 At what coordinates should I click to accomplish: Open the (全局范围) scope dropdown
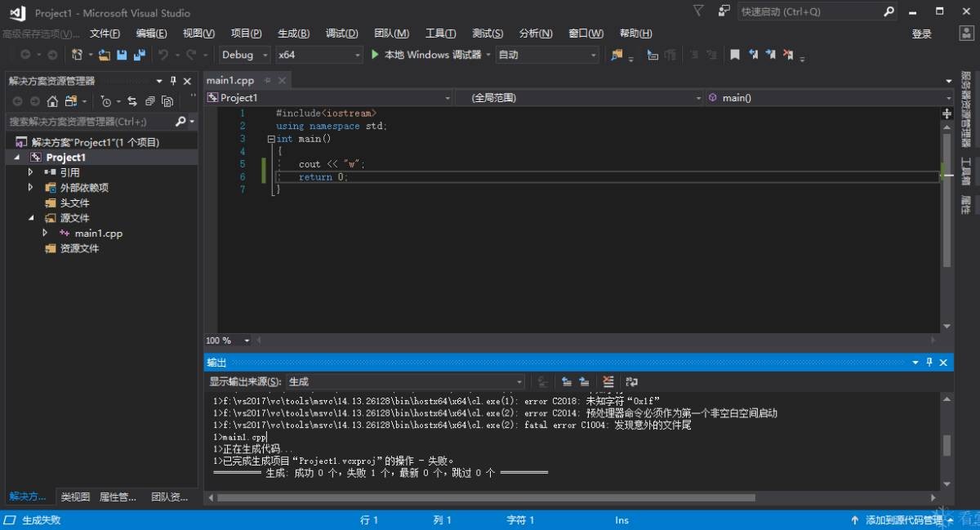(x=579, y=98)
